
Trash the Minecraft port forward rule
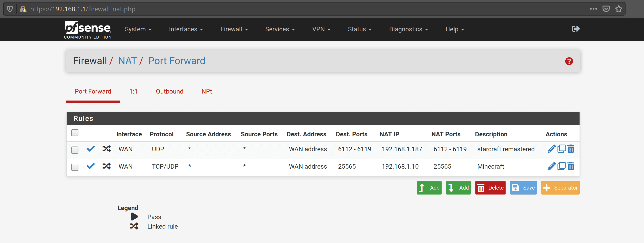571,166
